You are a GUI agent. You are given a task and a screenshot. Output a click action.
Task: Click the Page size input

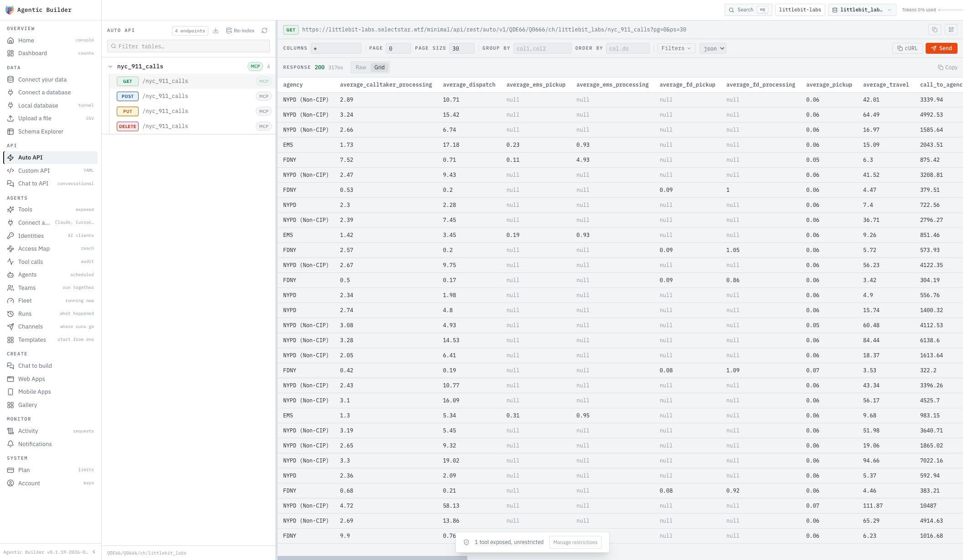click(462, 48)
